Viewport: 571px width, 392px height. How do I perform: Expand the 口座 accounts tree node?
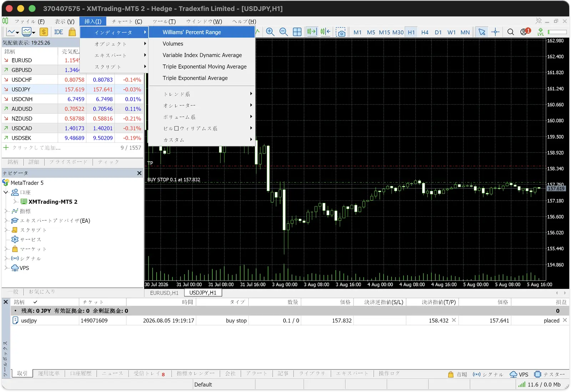(6, 192)
